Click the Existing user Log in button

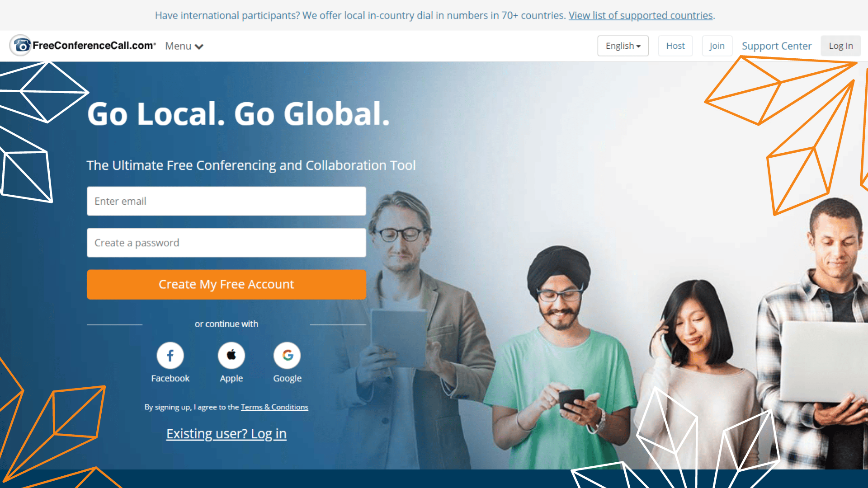pyautogui.click(x=226, y=433)
